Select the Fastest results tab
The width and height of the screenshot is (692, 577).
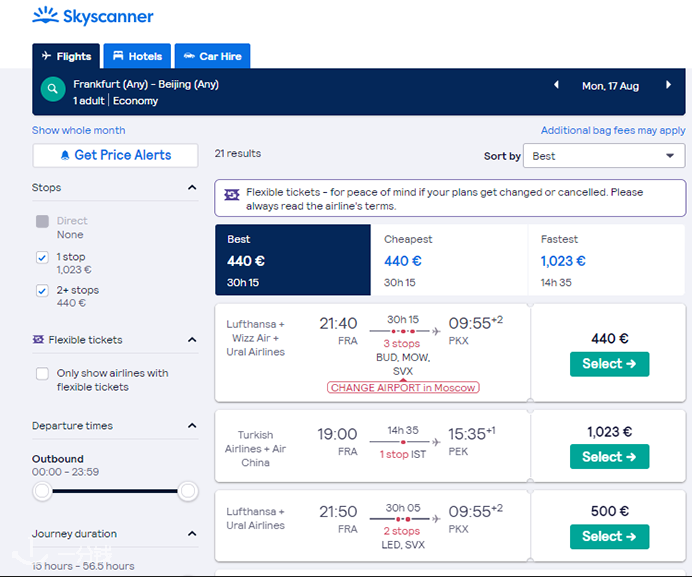click(606, 260)
